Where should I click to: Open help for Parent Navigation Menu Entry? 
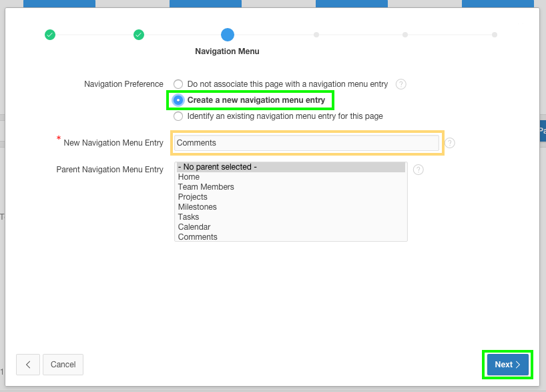coord(418,170)
